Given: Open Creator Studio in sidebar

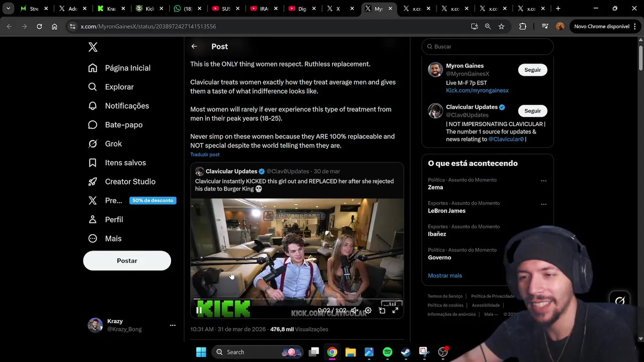Looking at the screenshot, I should click(x=122, y=182).
